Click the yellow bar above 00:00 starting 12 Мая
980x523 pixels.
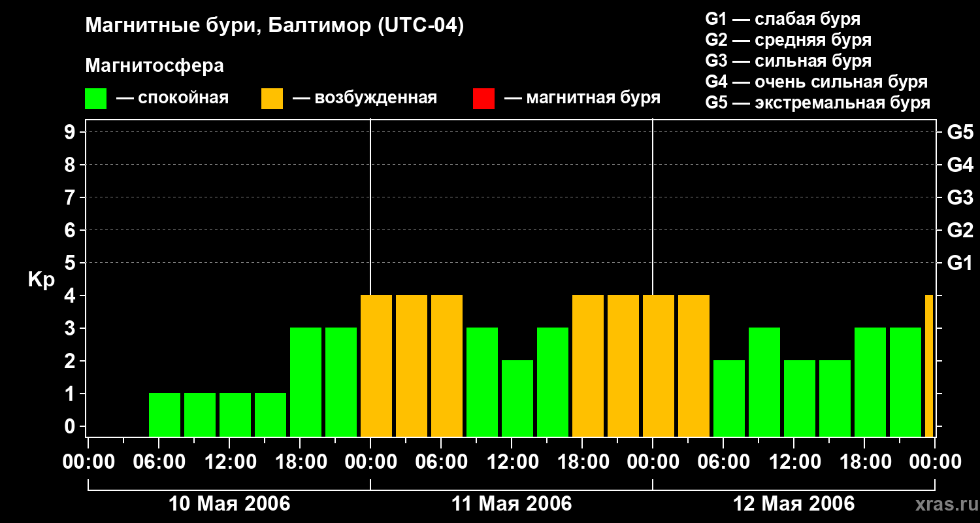(x=659, y=365)
